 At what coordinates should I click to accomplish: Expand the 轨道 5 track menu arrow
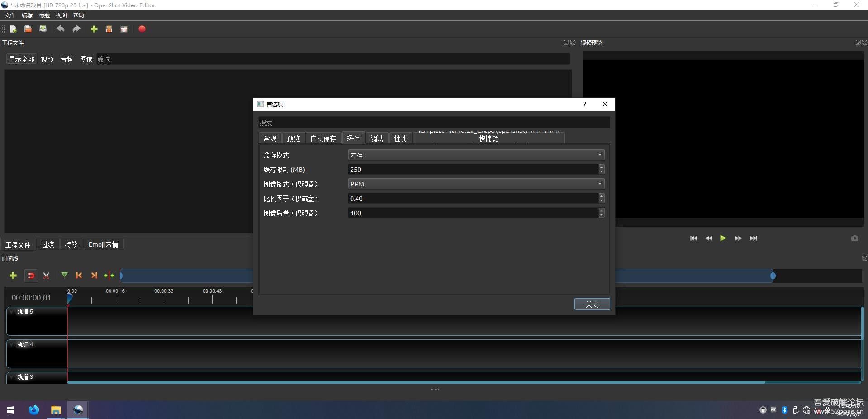point(12,312)
